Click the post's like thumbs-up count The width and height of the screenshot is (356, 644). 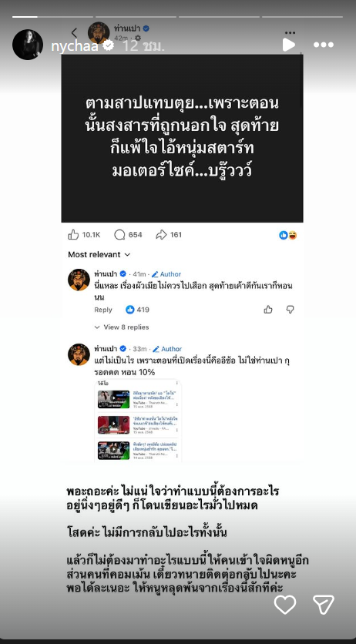coord(84,235)
